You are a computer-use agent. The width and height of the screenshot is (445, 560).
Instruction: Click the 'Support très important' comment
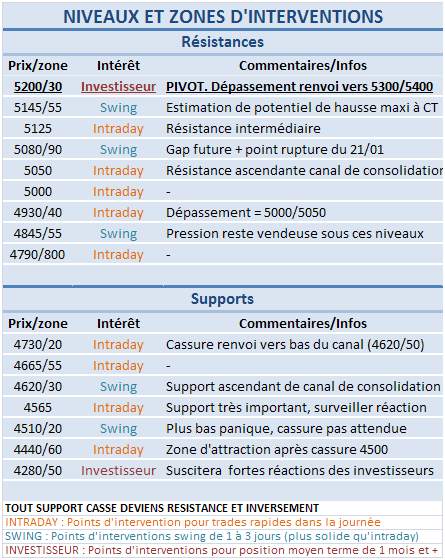(x=296, y=408)
